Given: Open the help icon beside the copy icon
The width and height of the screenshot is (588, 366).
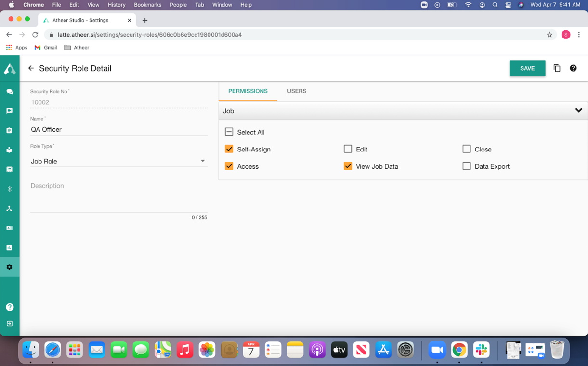Looking at the screenshot, I should [573, 68].
